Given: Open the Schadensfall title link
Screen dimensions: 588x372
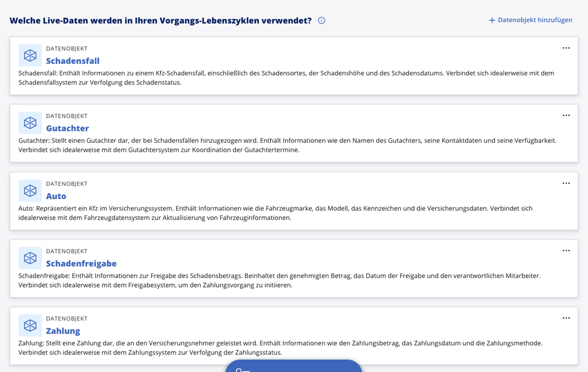Looking at the screenshot, I should point(72,61).
